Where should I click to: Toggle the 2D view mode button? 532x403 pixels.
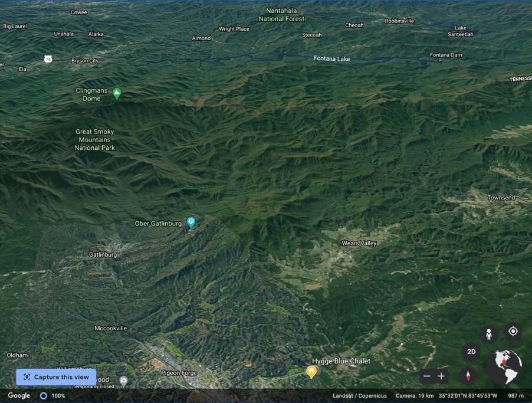(471, 352)
